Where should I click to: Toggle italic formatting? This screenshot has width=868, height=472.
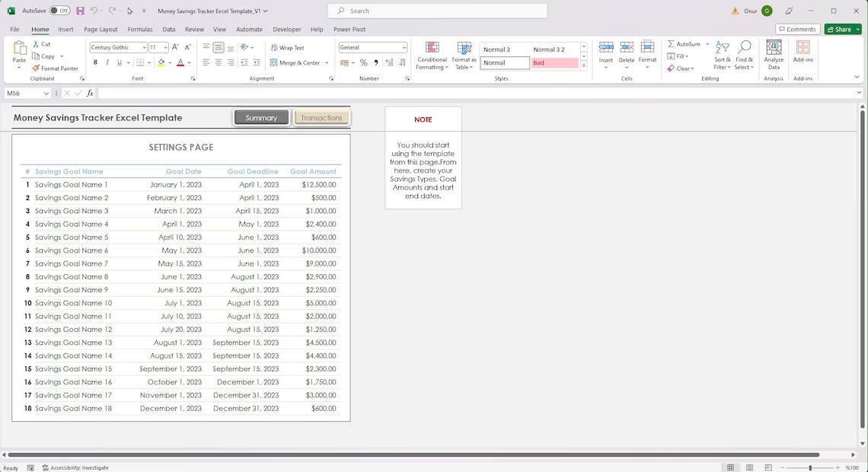[x=106, y=62]
